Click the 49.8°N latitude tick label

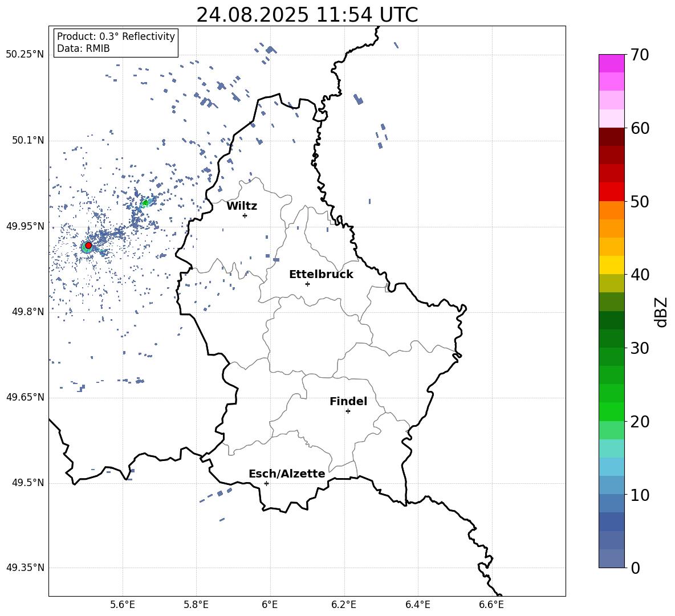pyautogui.click(x=28, y=312)
